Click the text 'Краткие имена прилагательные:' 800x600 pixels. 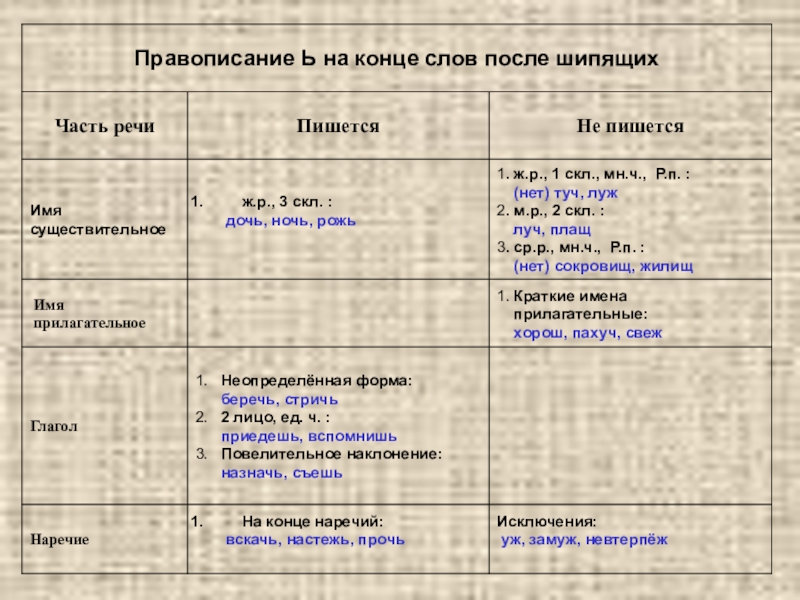[580, 305]
